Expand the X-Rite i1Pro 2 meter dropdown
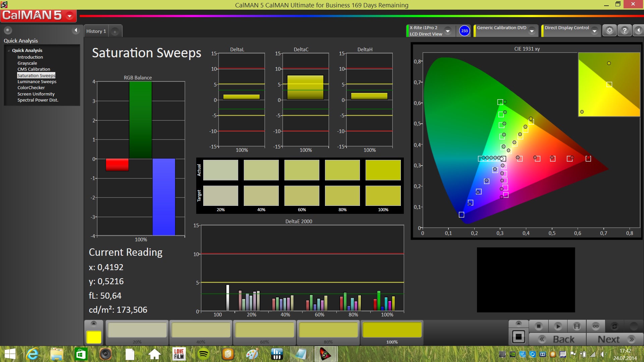 [x=447, y=31]
